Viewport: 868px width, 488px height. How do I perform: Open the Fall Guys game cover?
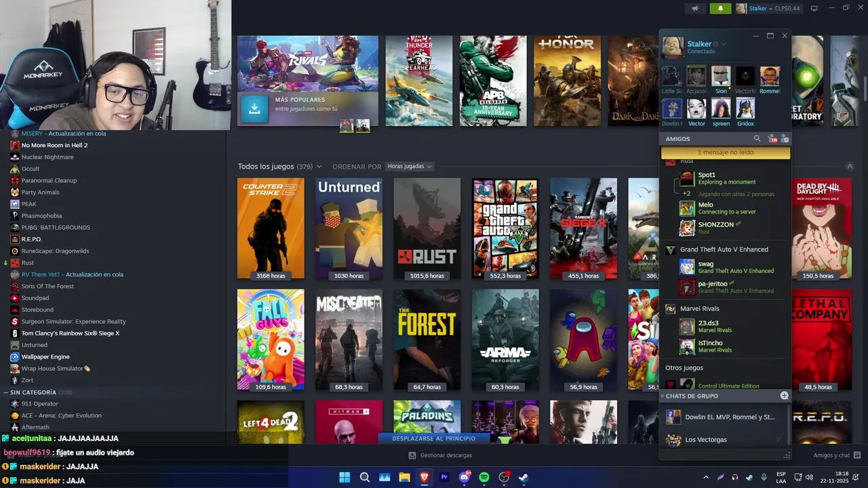point(271,340)
